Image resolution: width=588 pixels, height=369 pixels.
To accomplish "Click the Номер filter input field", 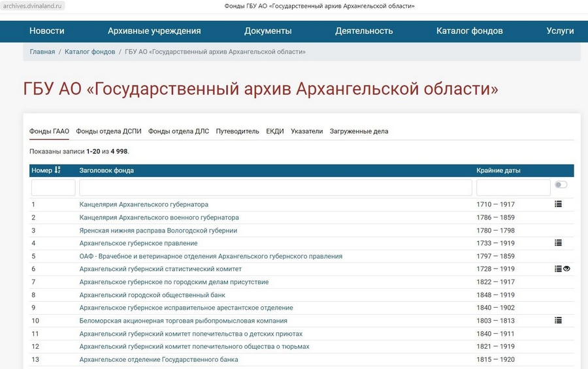I will [x=54, y=187].
